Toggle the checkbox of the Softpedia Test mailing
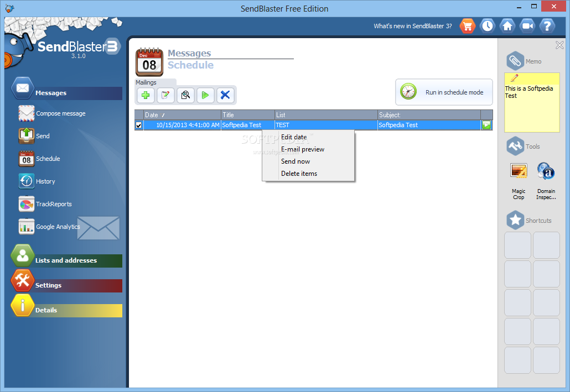Screen dimensions: 570x392 (139, 125)
